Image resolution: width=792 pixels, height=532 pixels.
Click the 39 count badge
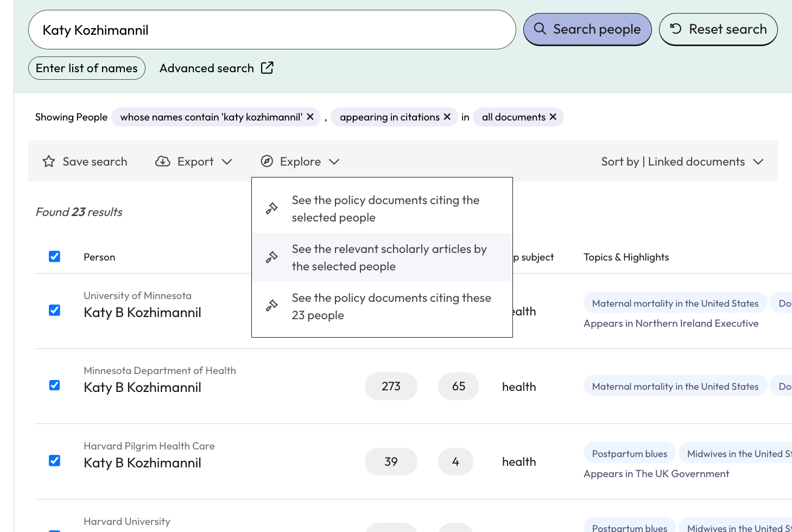pos(391,461)
